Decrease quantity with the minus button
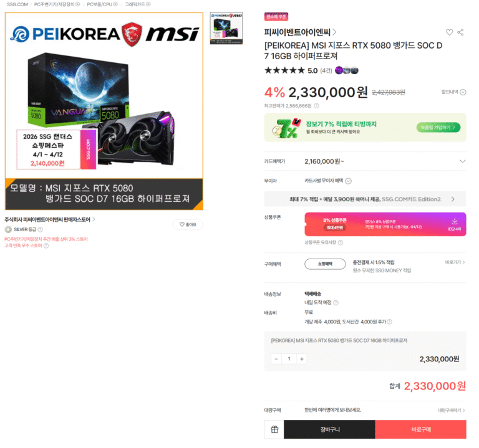The image size is (479, 448). pos(276,359)
